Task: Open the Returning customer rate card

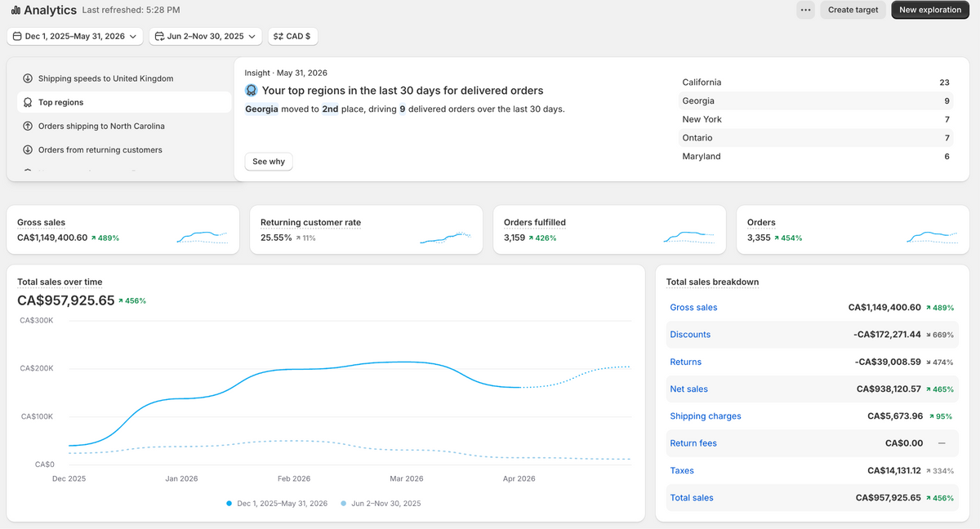Action: pyautogui.click(x=367, y=229)
